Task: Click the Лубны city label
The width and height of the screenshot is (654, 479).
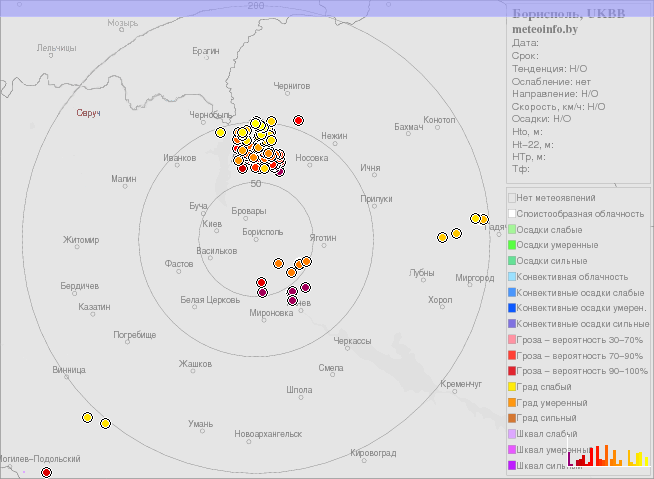Action: click(x=421, y=273)
